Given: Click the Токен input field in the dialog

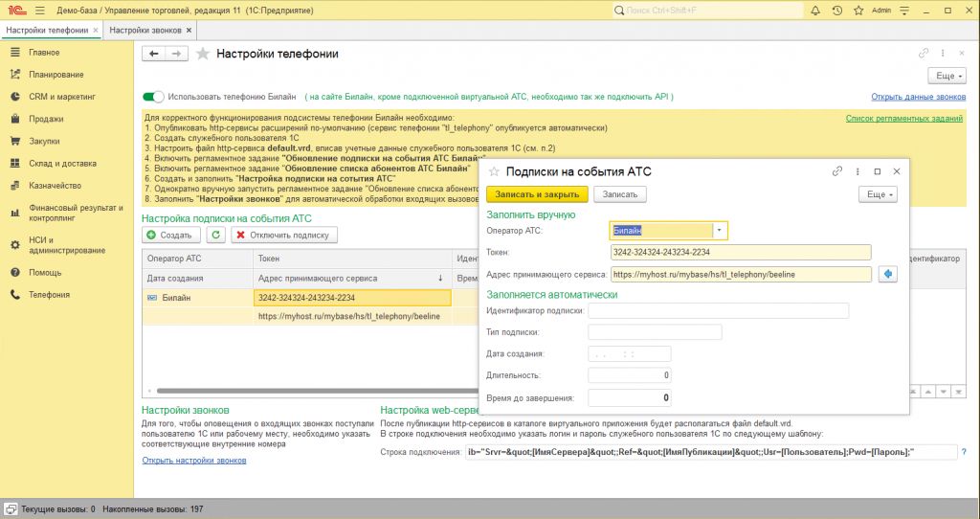Looking at the screenshot, I should click(x=741, y=252).
